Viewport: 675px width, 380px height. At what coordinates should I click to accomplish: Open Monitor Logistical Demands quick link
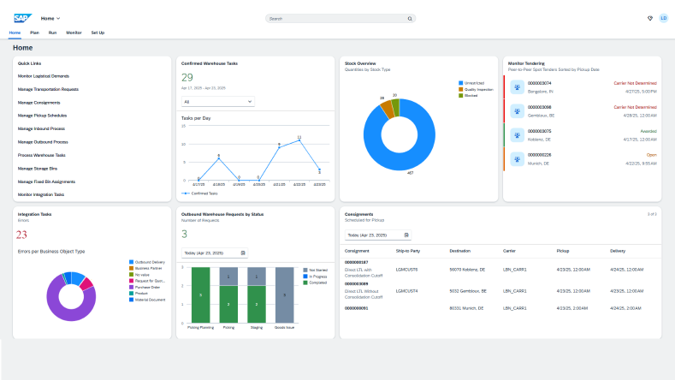tap(43, 76)
